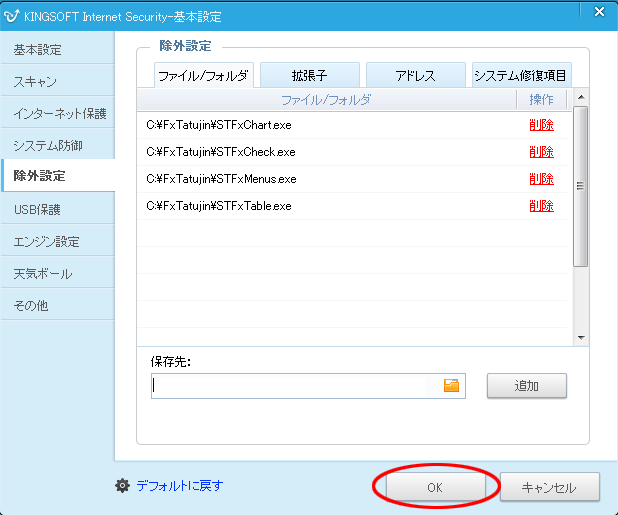Select row C:¥FxTatujin¥STFxTable.exe
Image resolution: width=618 pixels, height=515 pixels.
(352, 206)
